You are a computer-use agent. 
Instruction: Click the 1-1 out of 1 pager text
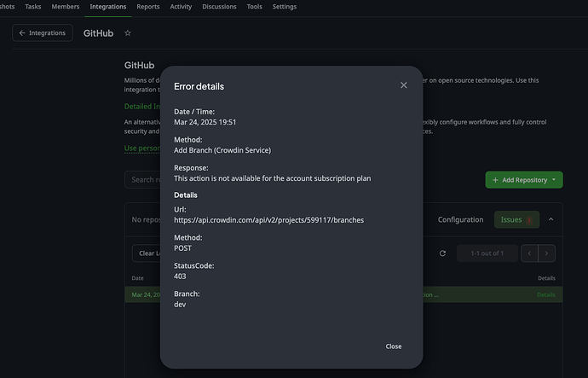pyautogui.click(x=487, y=253)
